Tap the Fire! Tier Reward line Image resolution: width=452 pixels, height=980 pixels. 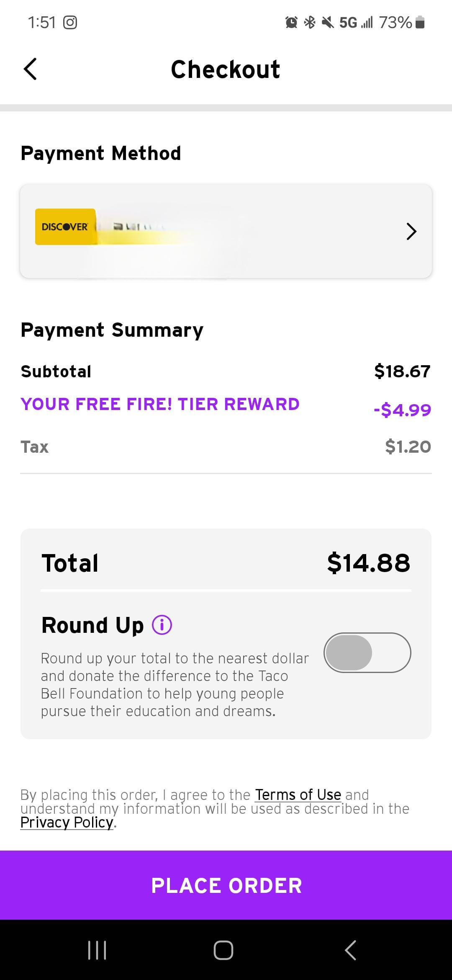tap(160, 404)
